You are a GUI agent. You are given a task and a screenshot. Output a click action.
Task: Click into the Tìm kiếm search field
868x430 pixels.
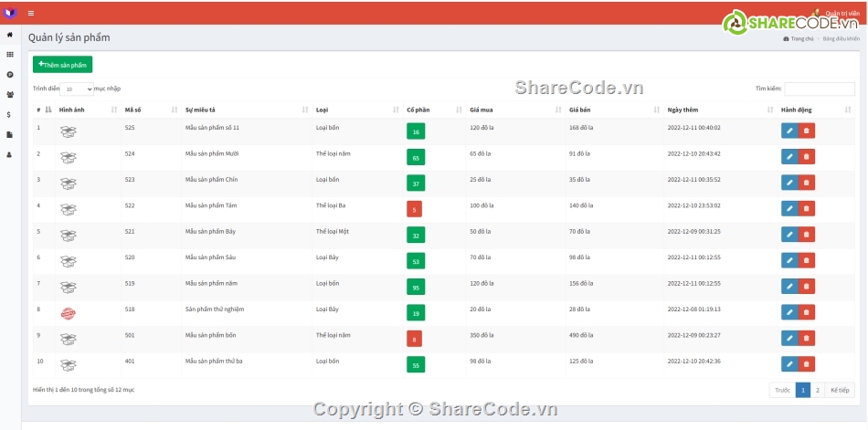(x=819, y=89)
